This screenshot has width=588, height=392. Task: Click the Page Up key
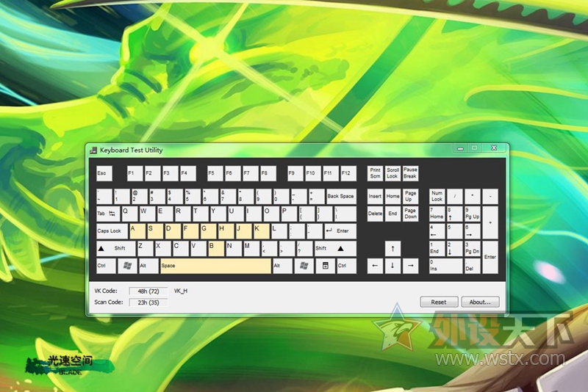point(411,196)
